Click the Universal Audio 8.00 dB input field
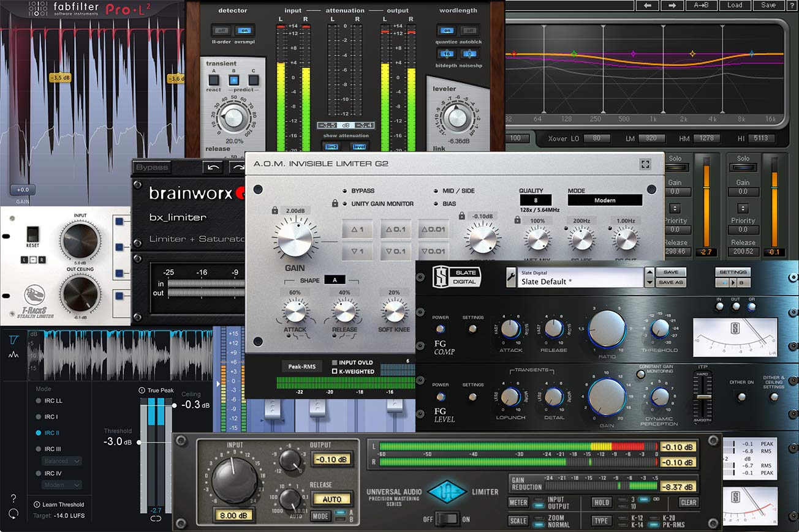The image size is (799, 532). (x=232, y=515)
